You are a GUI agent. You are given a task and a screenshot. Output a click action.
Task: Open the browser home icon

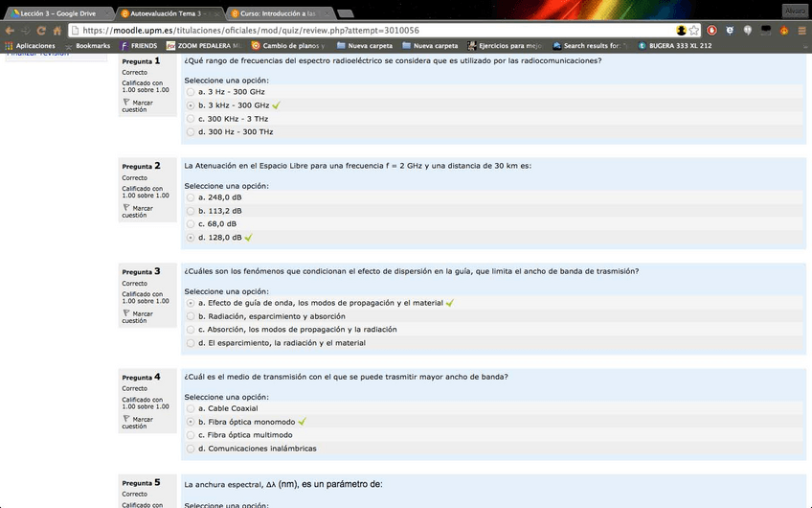click(x=56, y=31)
